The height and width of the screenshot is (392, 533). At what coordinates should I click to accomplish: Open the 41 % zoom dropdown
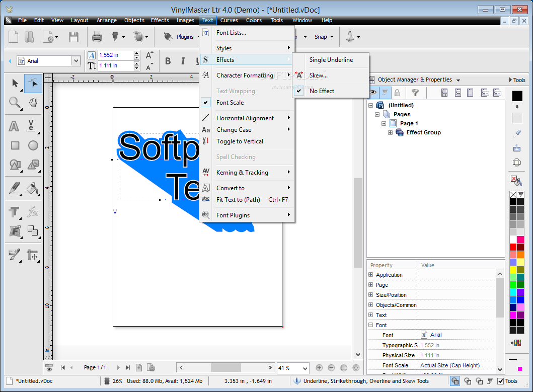pyautogui.click(x=305, y=368)
